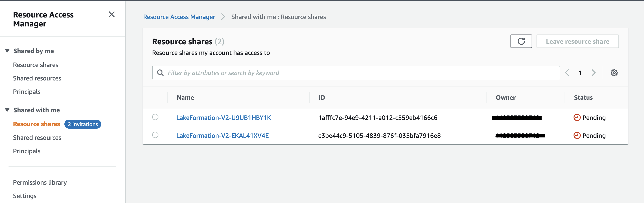Go to next page with right arrow icon
Image resolution: width=644 pixels, height=203 pixels.
tap(594, 73)
